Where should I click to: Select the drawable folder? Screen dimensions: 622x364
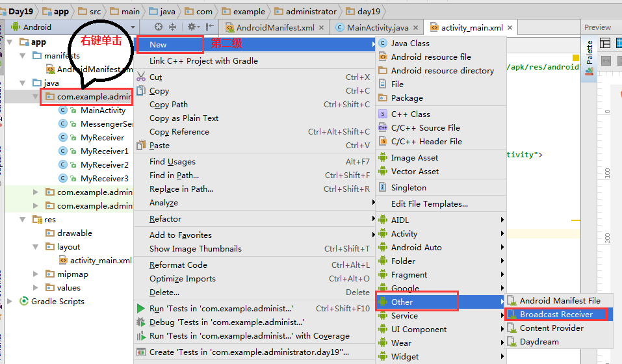click(75, 233)
